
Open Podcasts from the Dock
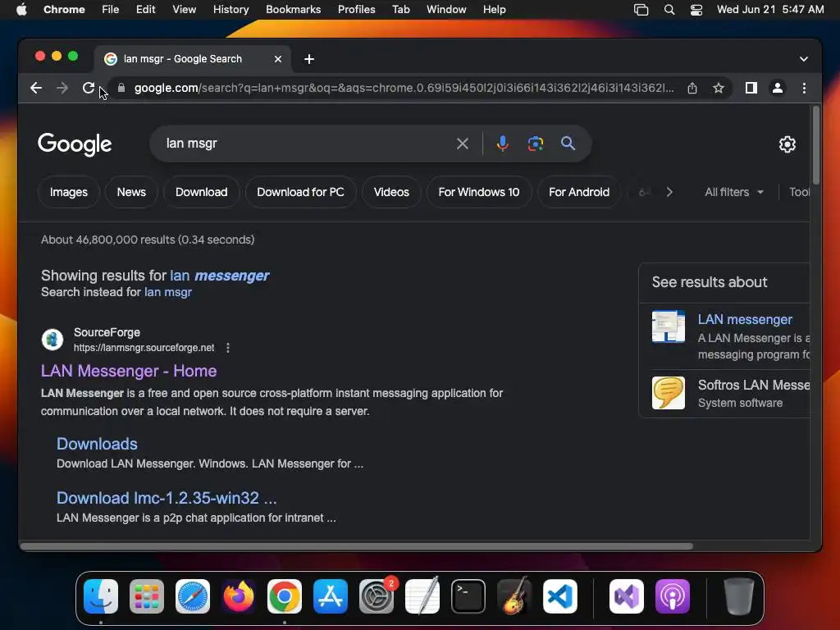(x=673, y=596)
